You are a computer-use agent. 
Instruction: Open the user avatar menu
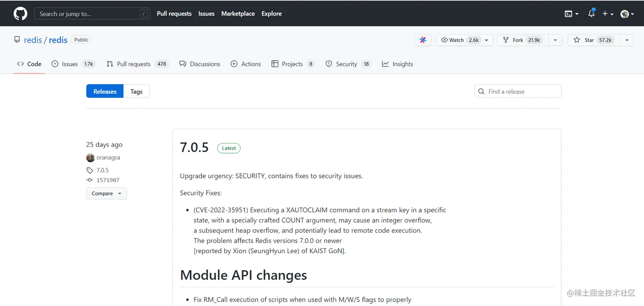pyautogui.click(x=627, y=14)
